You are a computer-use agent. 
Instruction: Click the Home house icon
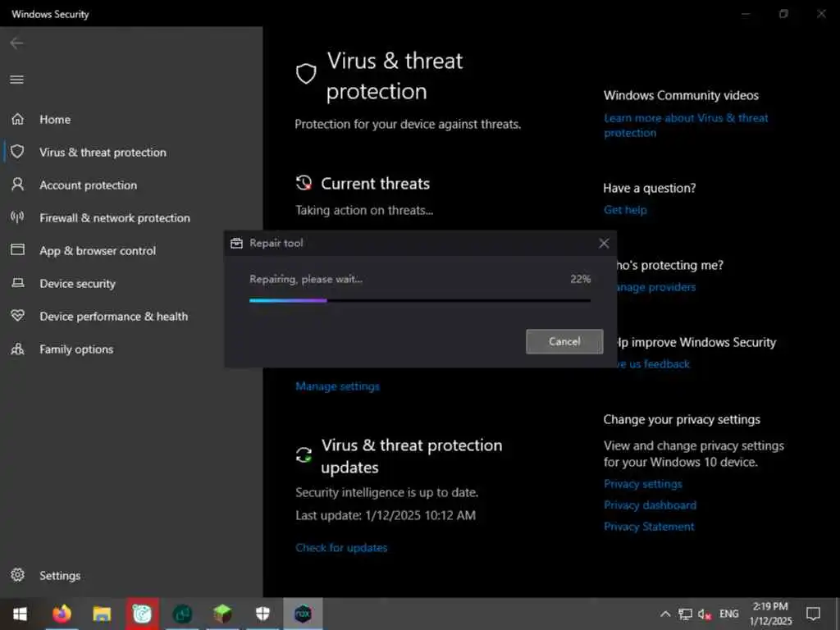click(x=18, y=119)
